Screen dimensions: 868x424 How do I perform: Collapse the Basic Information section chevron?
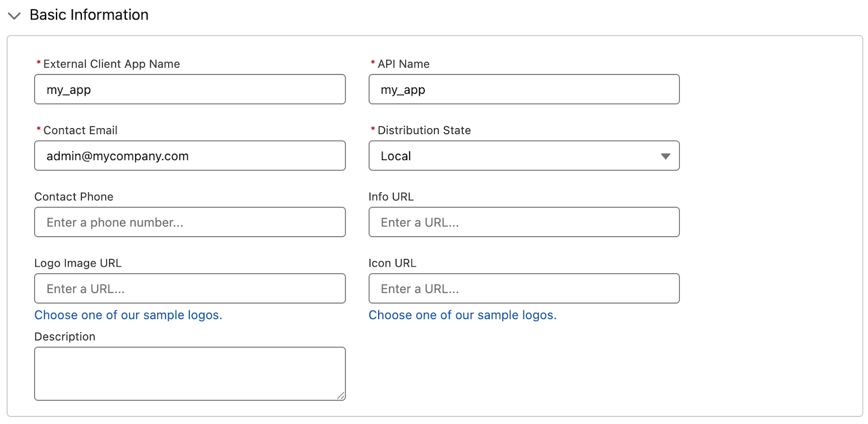[x=15, y=16]
